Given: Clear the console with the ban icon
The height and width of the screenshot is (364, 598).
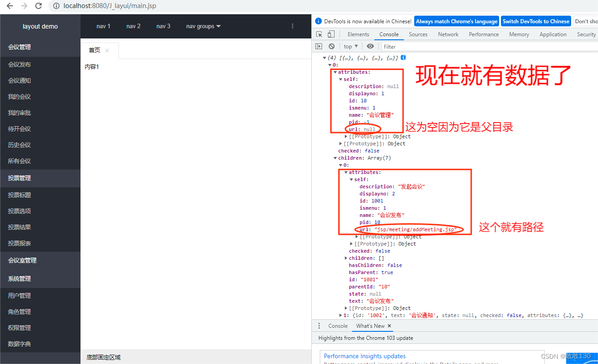Looking at the screenshot, I should click(331, 46).
